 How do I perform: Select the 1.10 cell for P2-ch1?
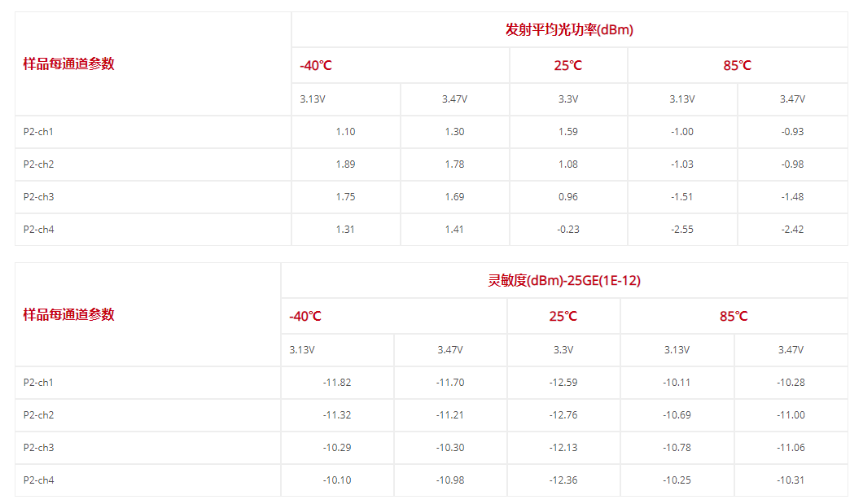pos(345,132)
